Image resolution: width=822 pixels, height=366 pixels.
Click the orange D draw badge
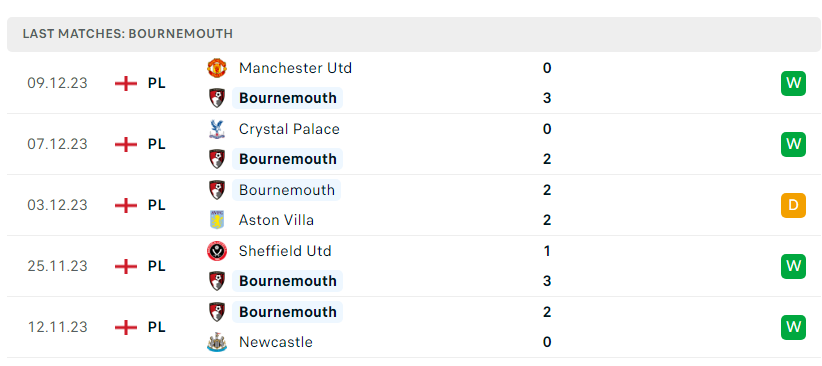[793, 206]
